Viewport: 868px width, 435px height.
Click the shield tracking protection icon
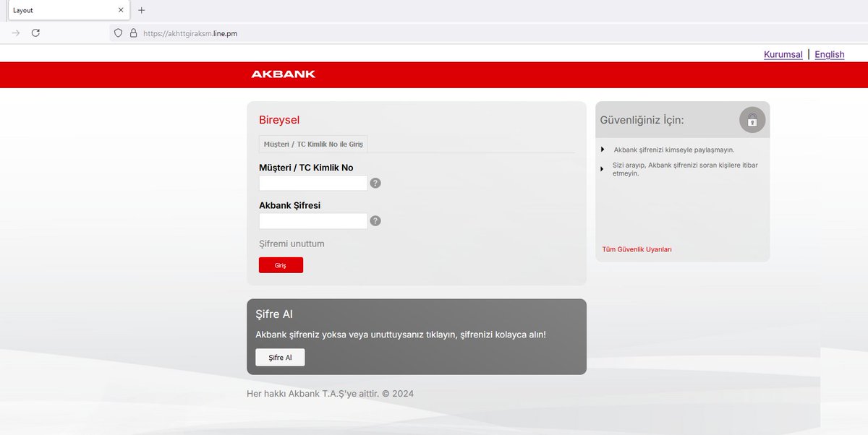click(x=119, y=33)
